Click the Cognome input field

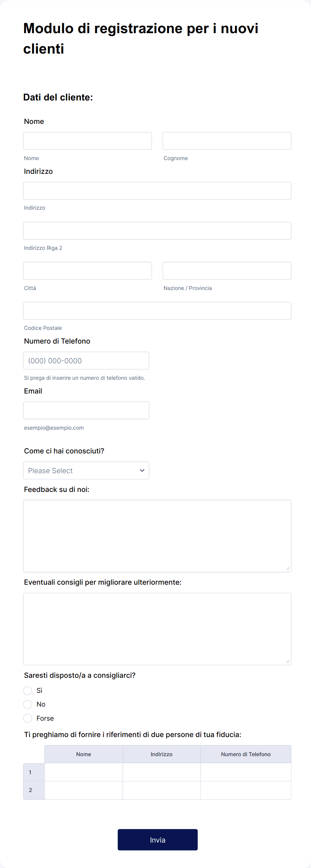click(227, 141)
